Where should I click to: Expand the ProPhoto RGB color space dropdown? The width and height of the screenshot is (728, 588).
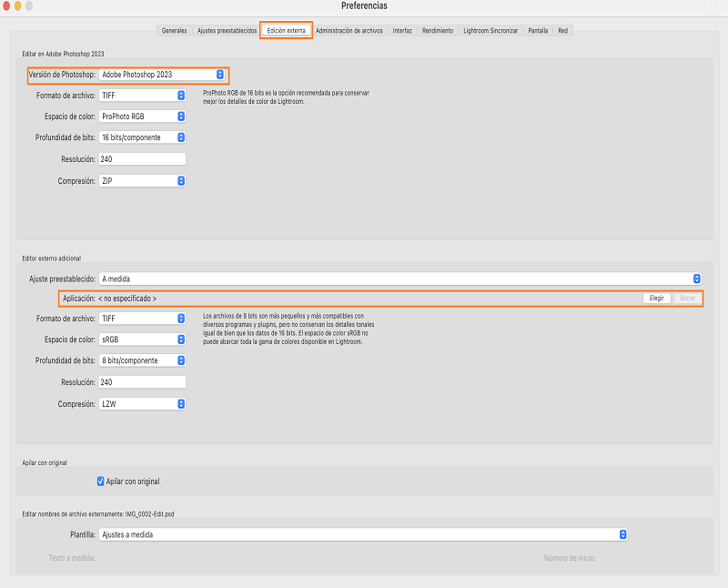pos(142,117)
